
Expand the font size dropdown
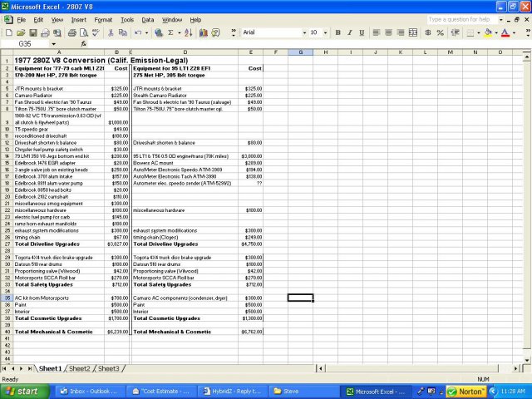(325, 32)
